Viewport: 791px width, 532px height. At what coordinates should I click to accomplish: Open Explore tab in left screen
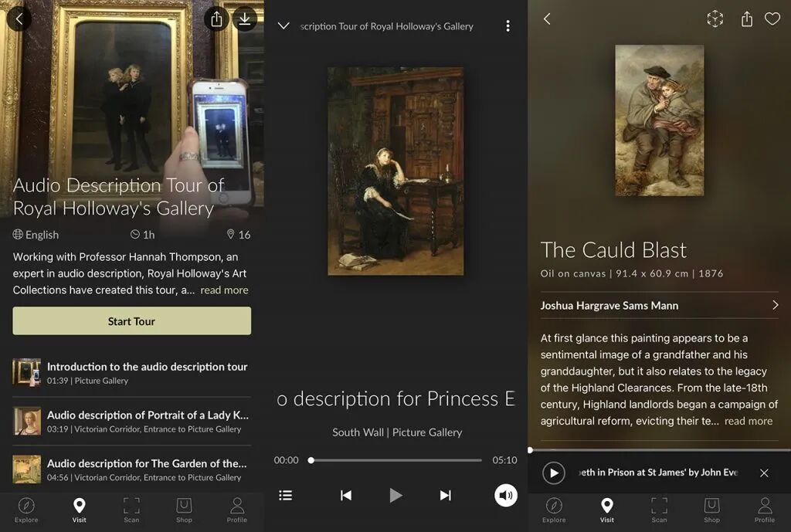[26, 510]
